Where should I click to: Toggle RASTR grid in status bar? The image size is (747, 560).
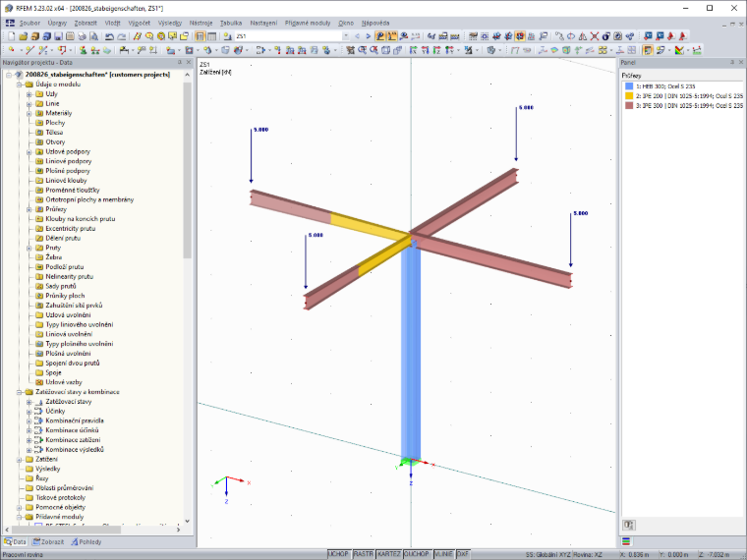[364, 554]
